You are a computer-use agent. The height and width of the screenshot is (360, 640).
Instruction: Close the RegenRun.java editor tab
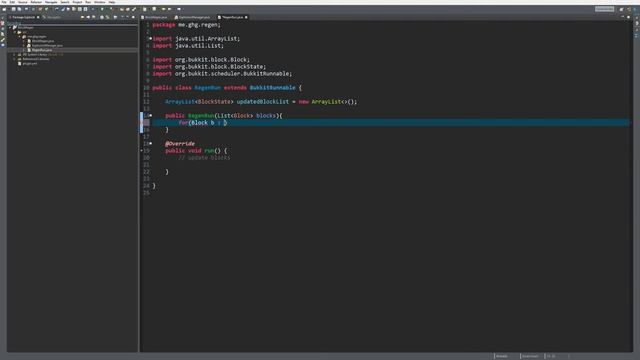pos(246,17)
